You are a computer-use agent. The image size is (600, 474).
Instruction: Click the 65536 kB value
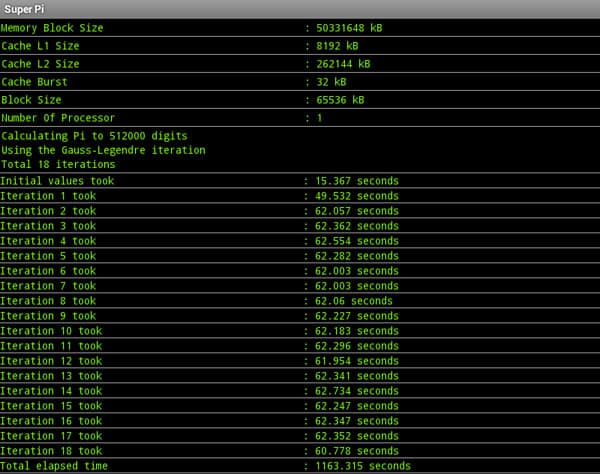340,100
